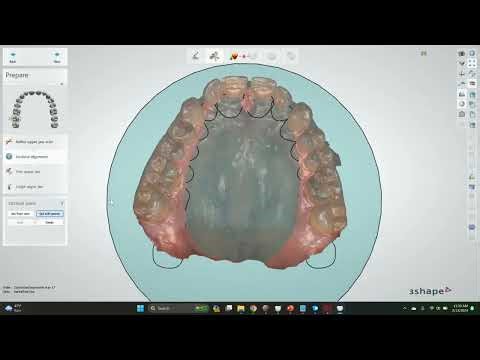Click the tooth arch chart in the Prepare panel
Screen dimensions: 480x360
pos(35,109)
